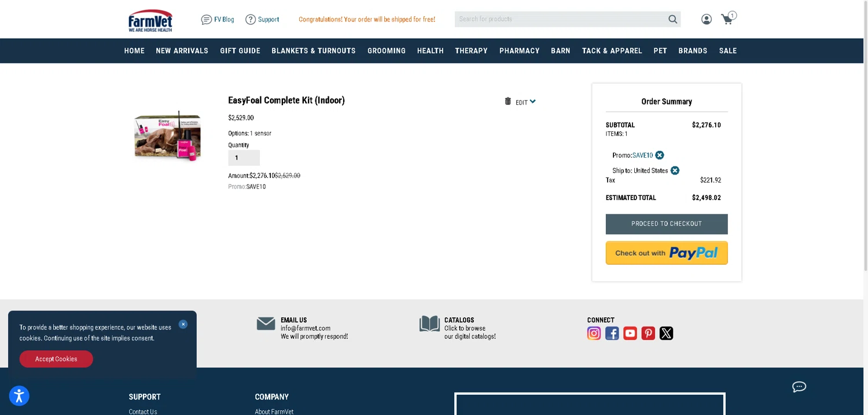The height and width of the screenshot is (415, 868).
Task: Open BRANDS menu
Action: pyautogui.click(x=693, y=51)
